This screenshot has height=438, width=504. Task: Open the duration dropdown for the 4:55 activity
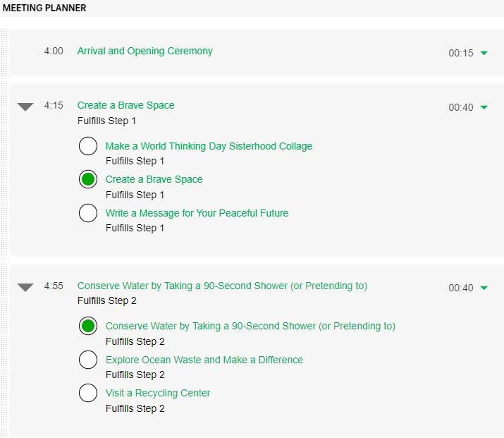484,288
